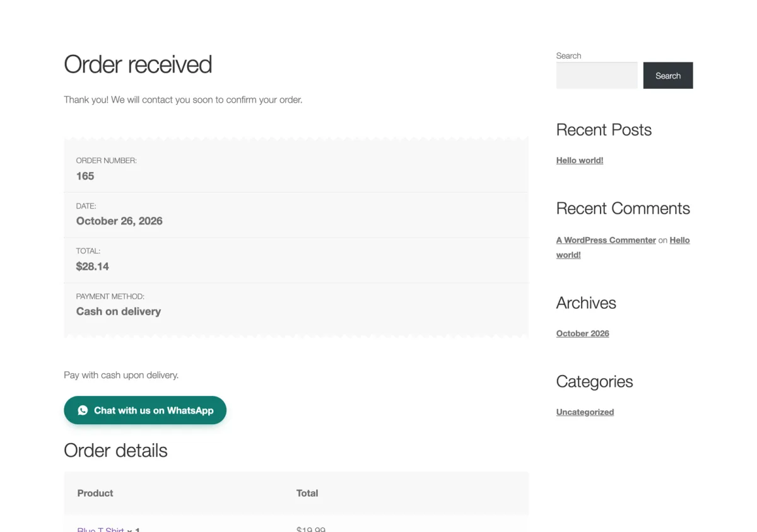Click the Total column header
Image resolution: width=757 pixels, height=532 pixels.
[x=307, y=493]
